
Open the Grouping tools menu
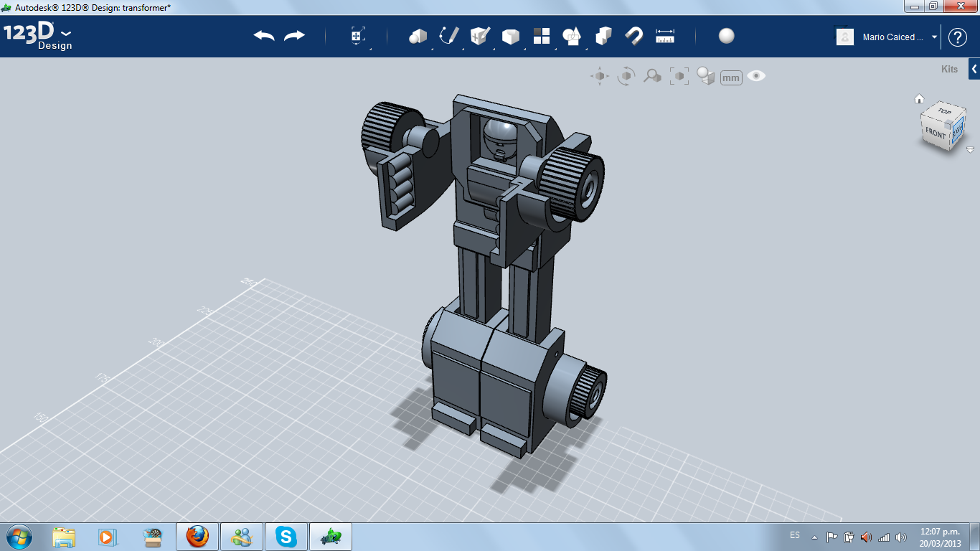tap(572, 36)
